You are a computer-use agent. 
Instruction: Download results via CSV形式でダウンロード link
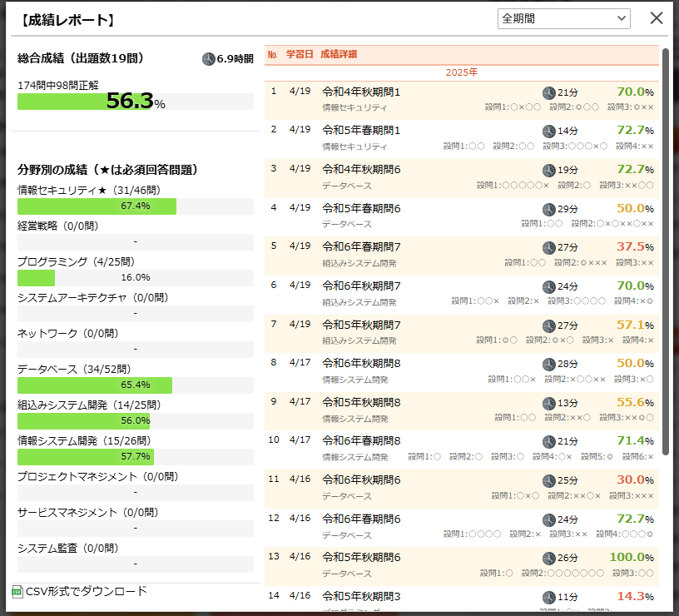(87, 591)
